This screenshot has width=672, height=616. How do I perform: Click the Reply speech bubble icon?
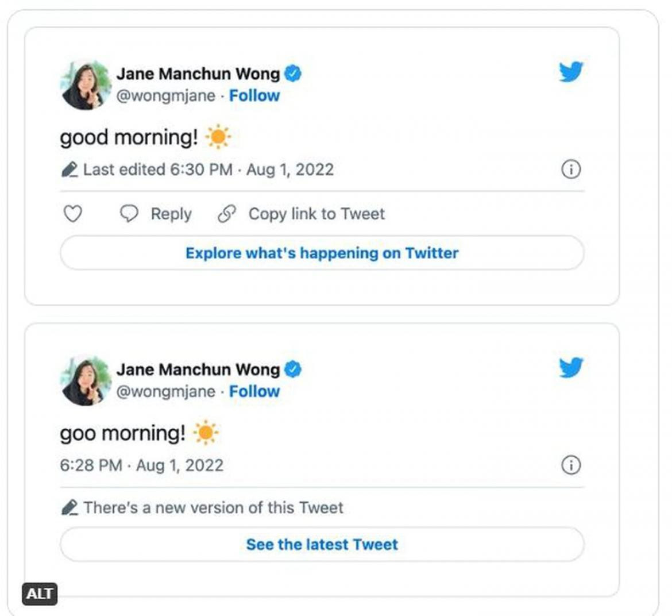(129, 214)
